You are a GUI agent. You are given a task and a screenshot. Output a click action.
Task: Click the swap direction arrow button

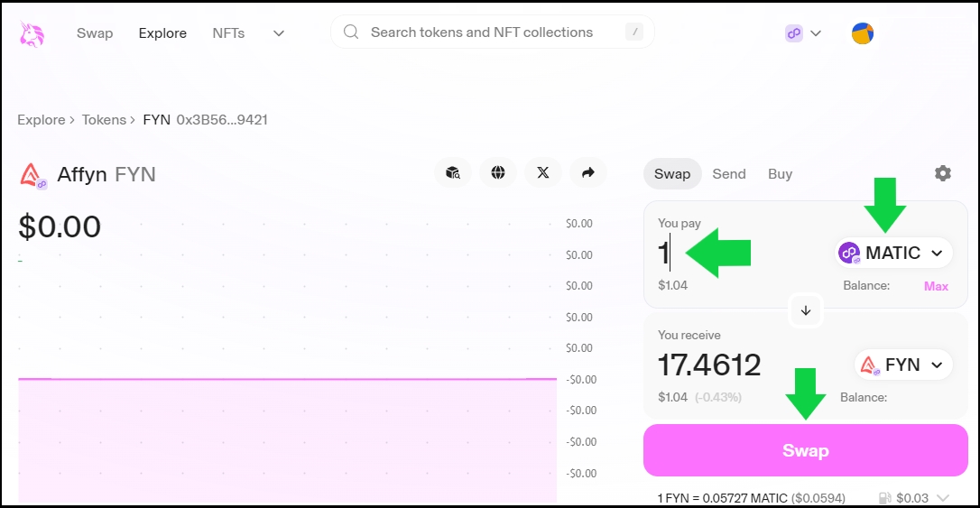coord(806,310)
